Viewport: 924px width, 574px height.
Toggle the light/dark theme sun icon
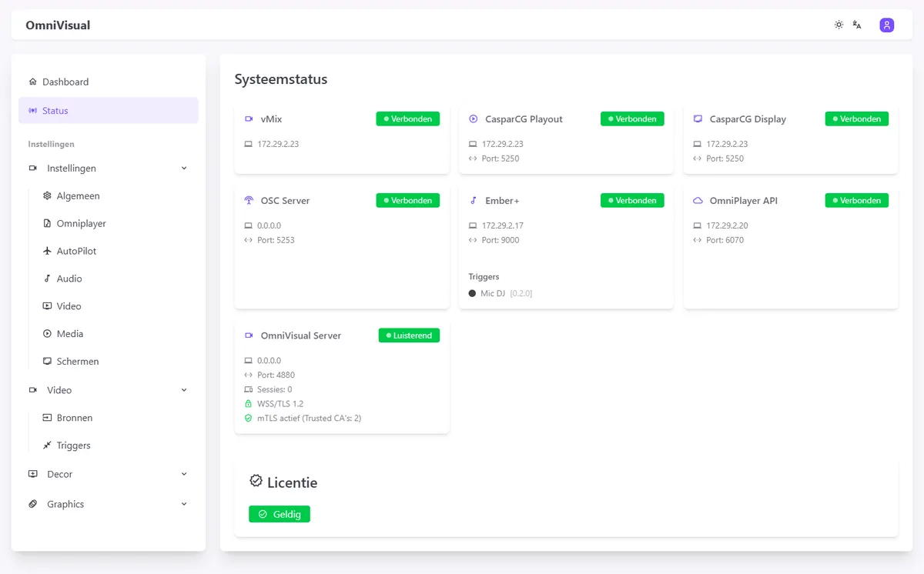click(839, 25)
